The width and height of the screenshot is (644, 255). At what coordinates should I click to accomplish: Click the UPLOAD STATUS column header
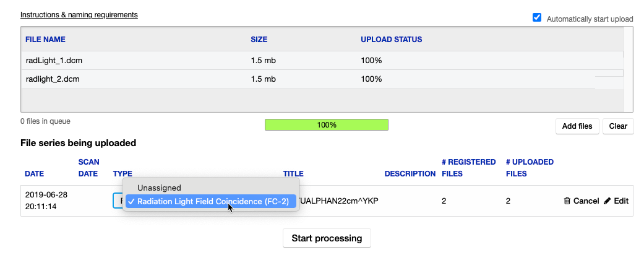(x=391, y=40)
